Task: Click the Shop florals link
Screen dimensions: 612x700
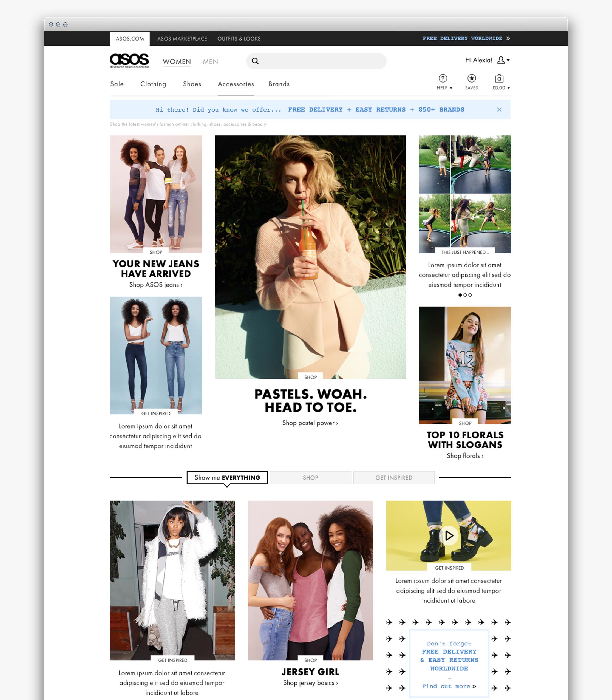Action: coord(465,456)
